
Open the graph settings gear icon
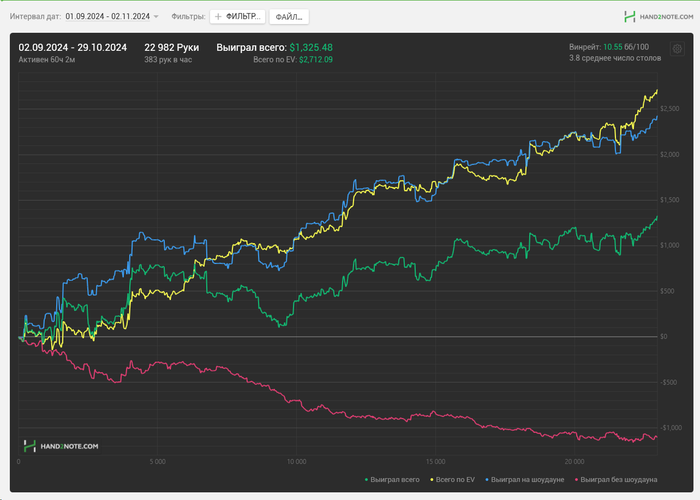(x=677, y=49)
